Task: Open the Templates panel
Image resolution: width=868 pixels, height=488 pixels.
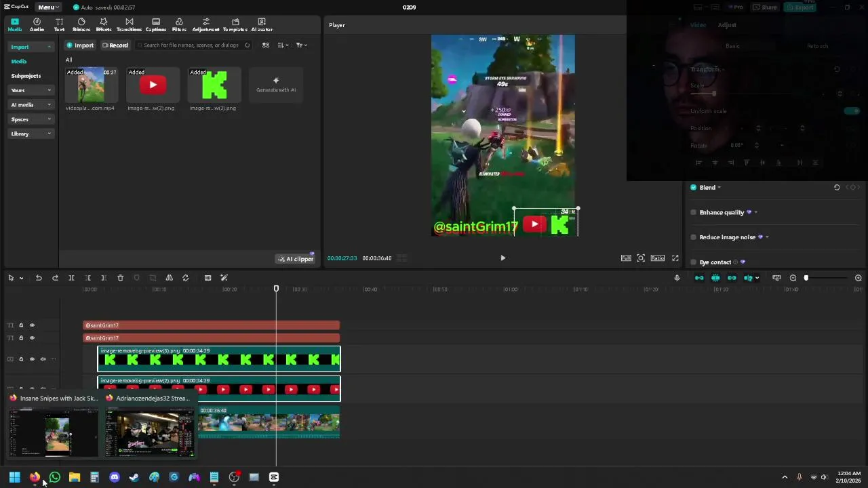Action: (235, 25)
